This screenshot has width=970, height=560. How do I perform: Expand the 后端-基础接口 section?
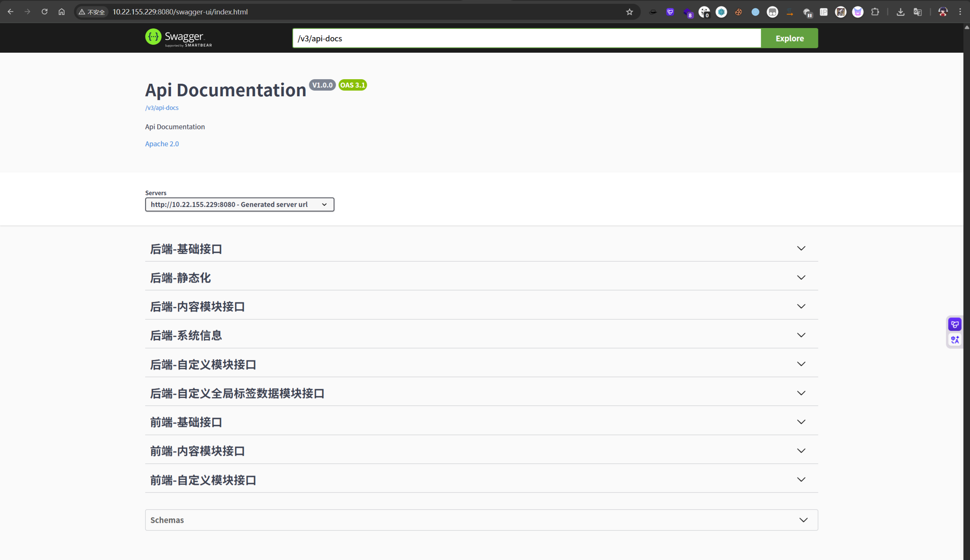[x=186, y=249]
